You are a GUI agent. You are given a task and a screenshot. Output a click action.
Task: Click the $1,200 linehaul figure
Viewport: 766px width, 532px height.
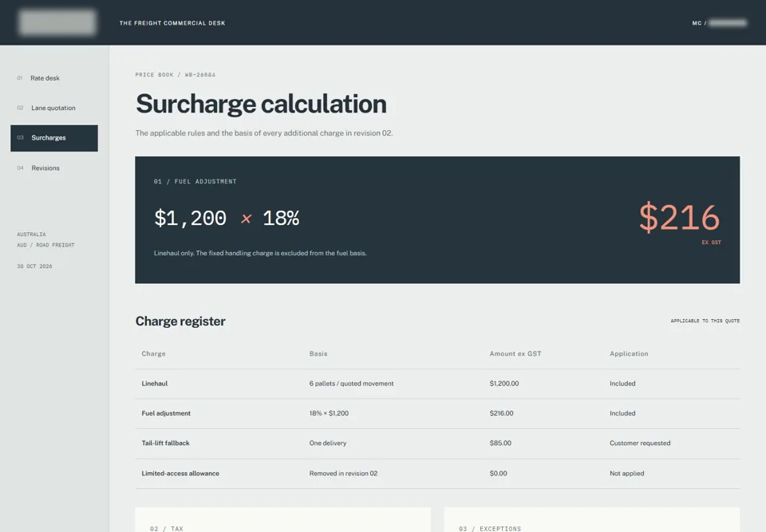click(x=190, y=218)
